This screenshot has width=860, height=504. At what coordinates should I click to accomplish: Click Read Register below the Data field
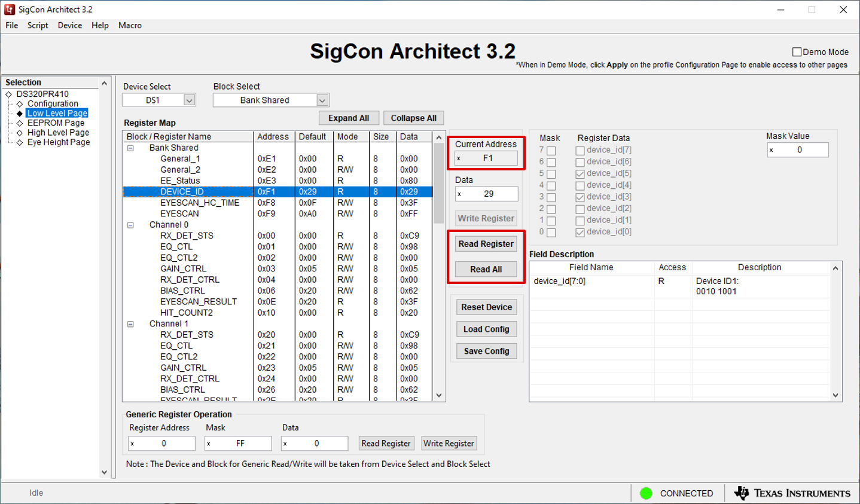click(486, 244)
